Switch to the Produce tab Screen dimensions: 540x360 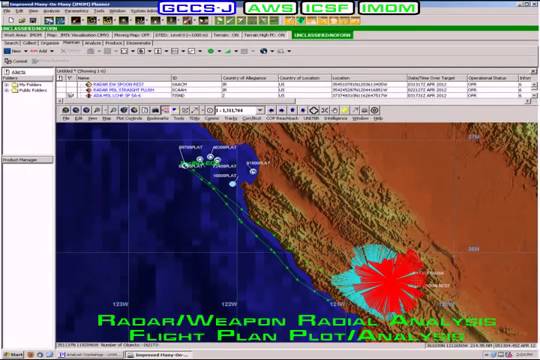[x=114, y=43]
